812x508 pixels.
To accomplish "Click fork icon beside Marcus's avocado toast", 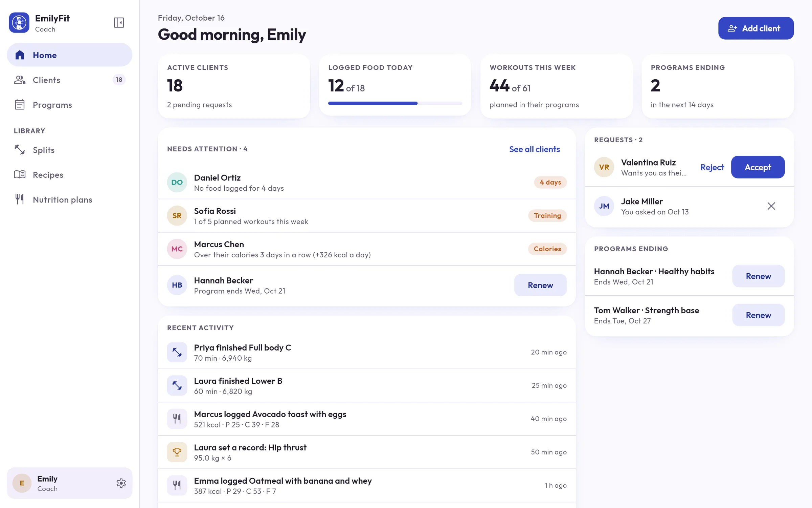I will tap(177, 419).
